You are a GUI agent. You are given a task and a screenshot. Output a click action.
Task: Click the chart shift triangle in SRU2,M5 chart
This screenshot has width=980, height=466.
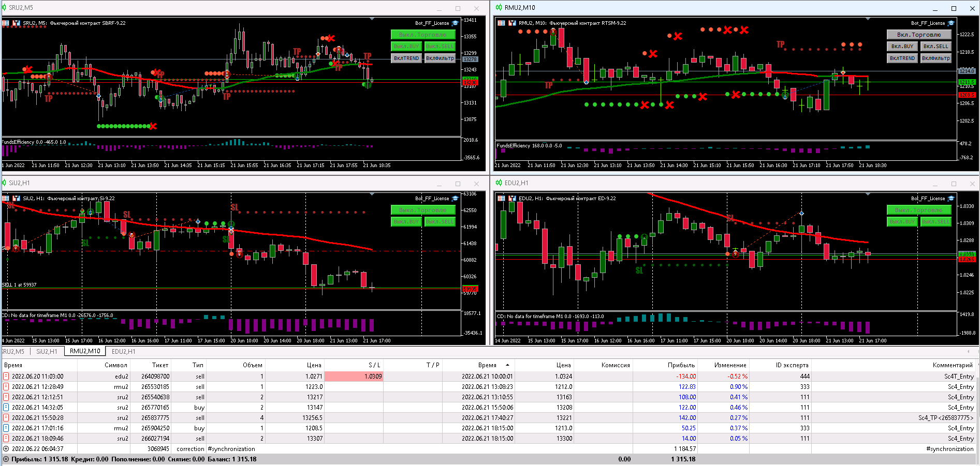click(x=372, y=19)
